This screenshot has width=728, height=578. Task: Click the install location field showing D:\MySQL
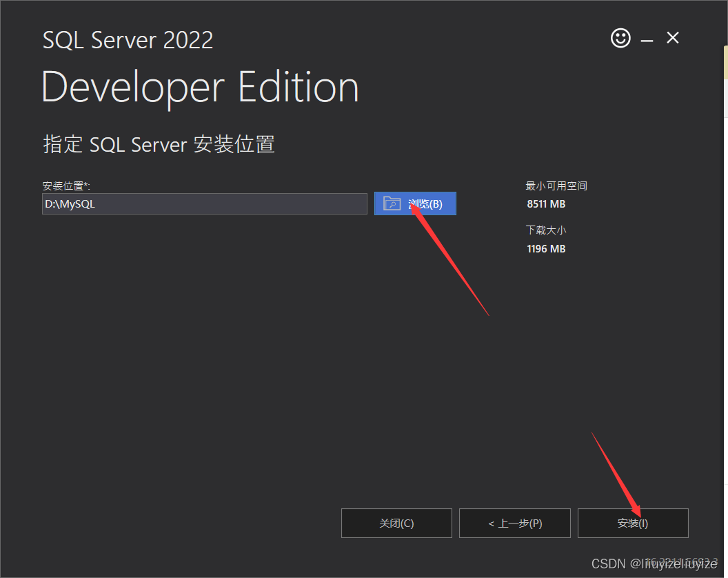point(205,204)
